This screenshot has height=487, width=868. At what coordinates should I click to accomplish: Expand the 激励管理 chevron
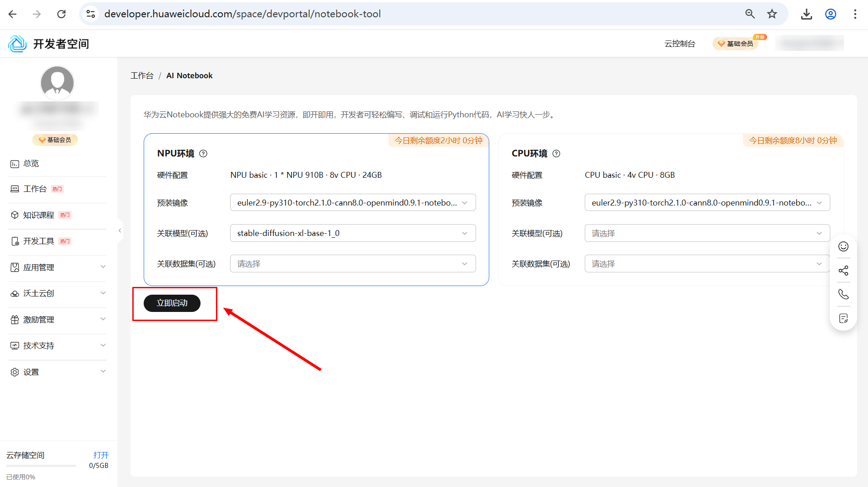(103, 319)
